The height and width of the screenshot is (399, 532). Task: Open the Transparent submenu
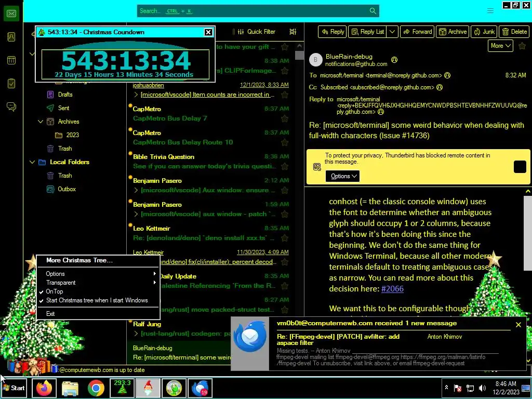(x=98, y=283)
